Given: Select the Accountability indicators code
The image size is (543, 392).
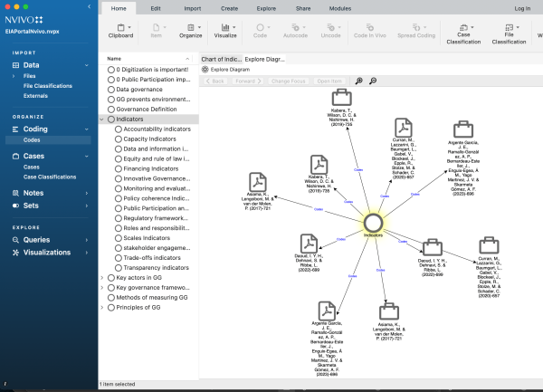Looking at the screenshot, I should point(156,129).
